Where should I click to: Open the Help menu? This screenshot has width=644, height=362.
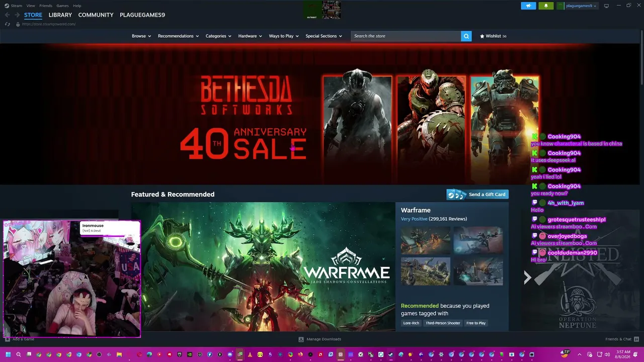[77, 6]
